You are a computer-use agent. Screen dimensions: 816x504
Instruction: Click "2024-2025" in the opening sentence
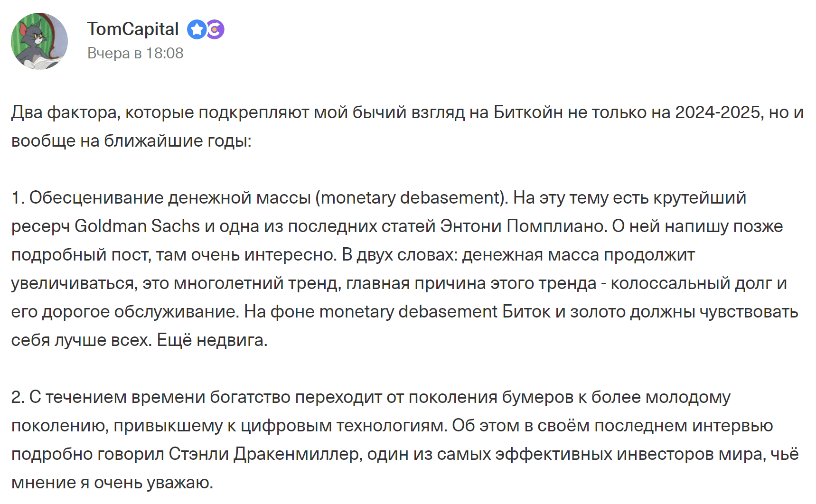point(717,112)
